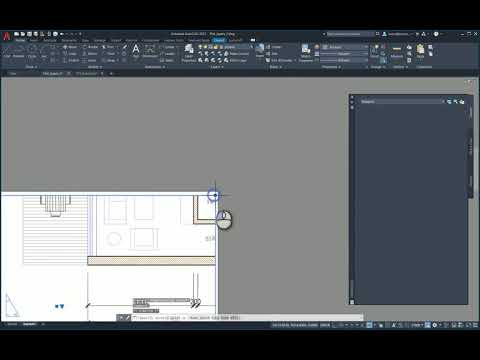Choose the Trim tool in Modify panel
This screenshot has height=360, width=480.
coord(109,47)
